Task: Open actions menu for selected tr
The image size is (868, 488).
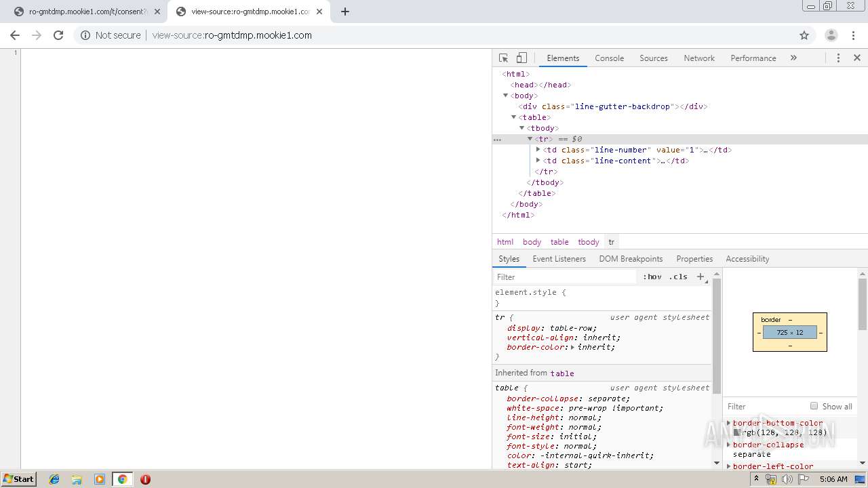Action: (497, 140)
